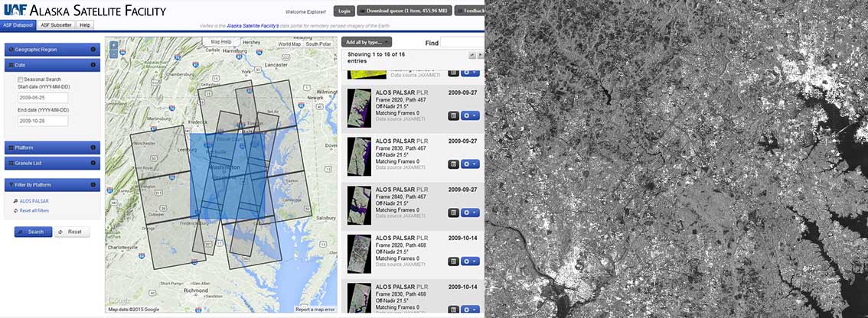
Task: Open the Add all by type dropdown
Action: [x=367, y=42]
